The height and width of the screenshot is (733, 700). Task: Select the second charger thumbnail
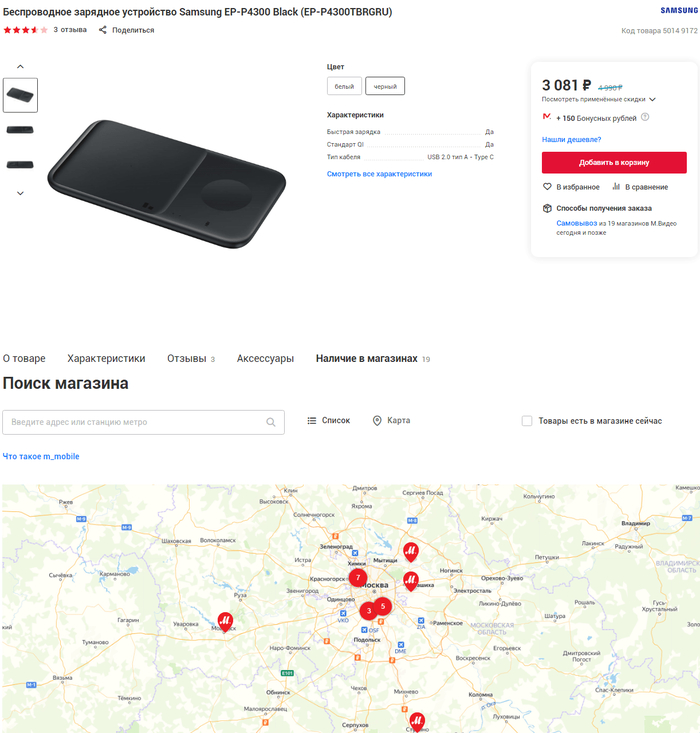tap(20, 130)
